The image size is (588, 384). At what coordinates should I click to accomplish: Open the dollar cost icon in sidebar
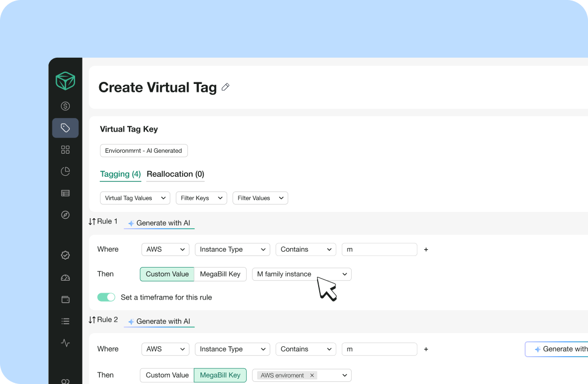pos(65,106)
